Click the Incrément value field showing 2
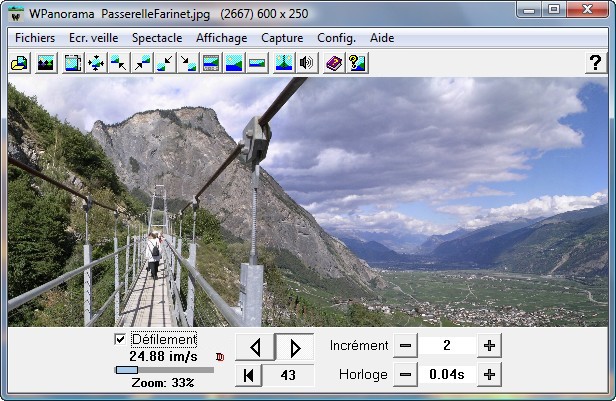 tap(447, 346)
